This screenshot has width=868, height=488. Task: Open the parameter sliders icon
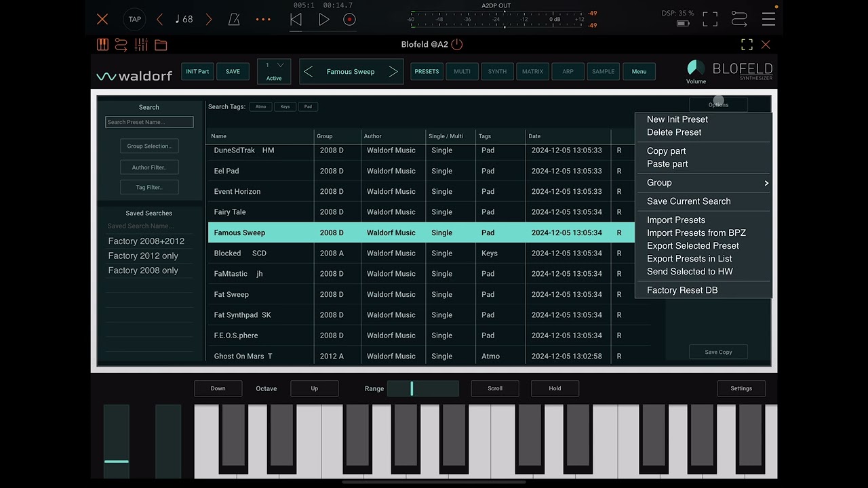tap(141, 45)
